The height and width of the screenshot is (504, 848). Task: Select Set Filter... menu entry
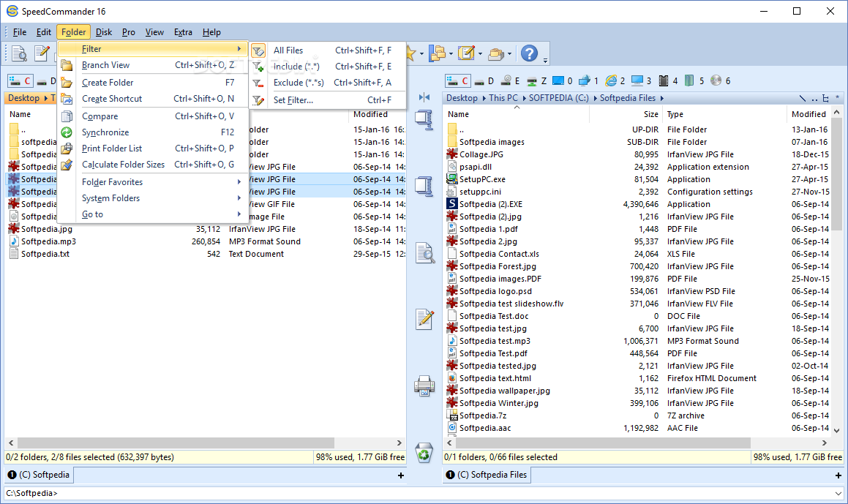coord(328,100)
